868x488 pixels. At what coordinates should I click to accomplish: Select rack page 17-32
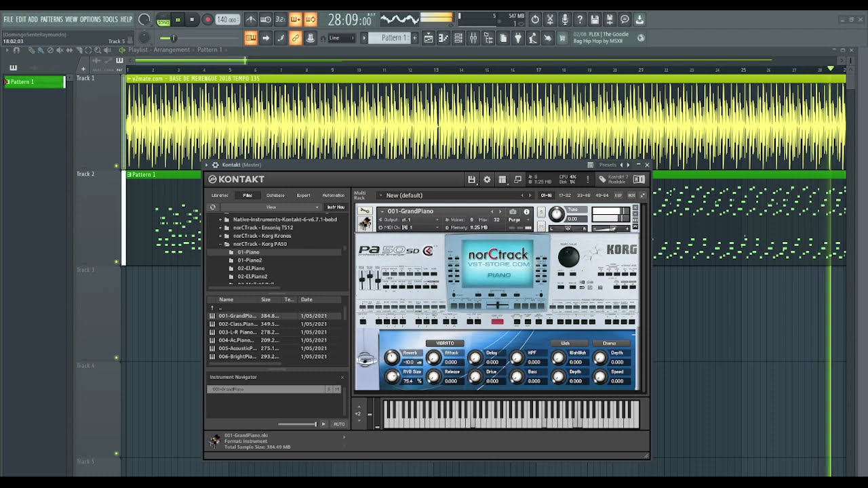(x=564, y=195)
